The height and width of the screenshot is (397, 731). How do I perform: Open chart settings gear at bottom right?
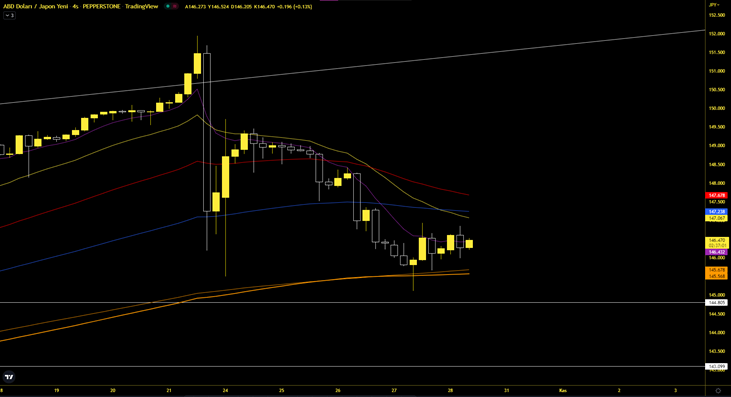718,390
